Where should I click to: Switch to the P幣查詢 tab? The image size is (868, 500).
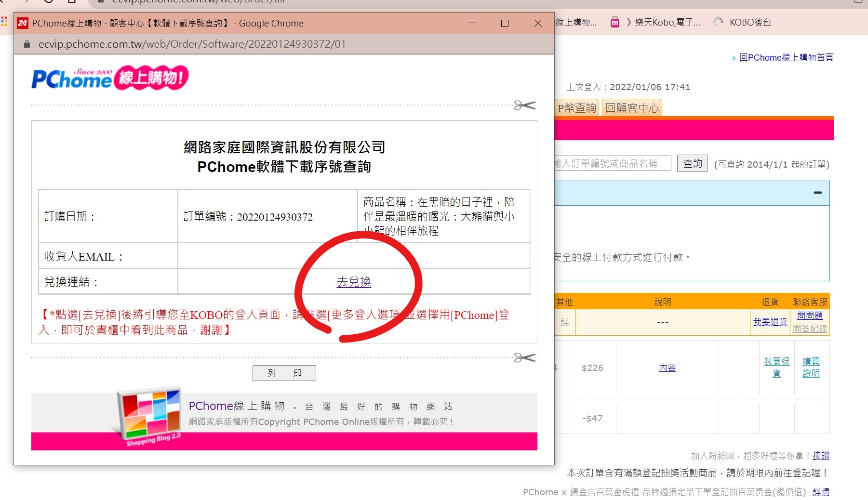[x=577, y=108]
